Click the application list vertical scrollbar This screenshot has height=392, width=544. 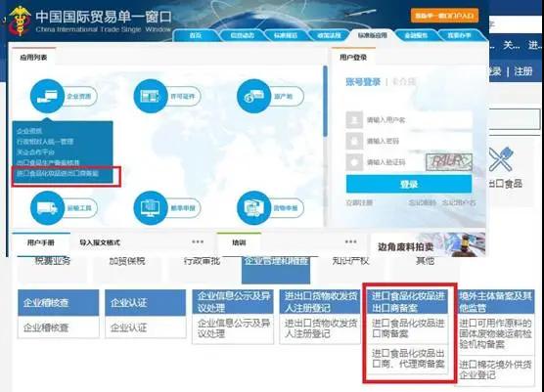pyautogui.click(x=325, y=101)
